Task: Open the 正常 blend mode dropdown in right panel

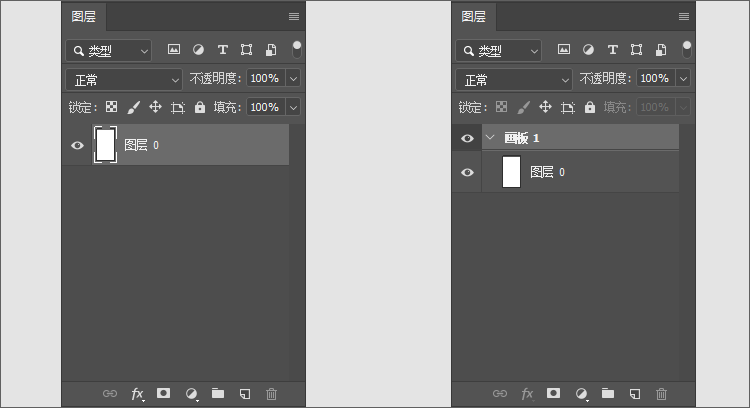Action: click(x=513, y=79)
